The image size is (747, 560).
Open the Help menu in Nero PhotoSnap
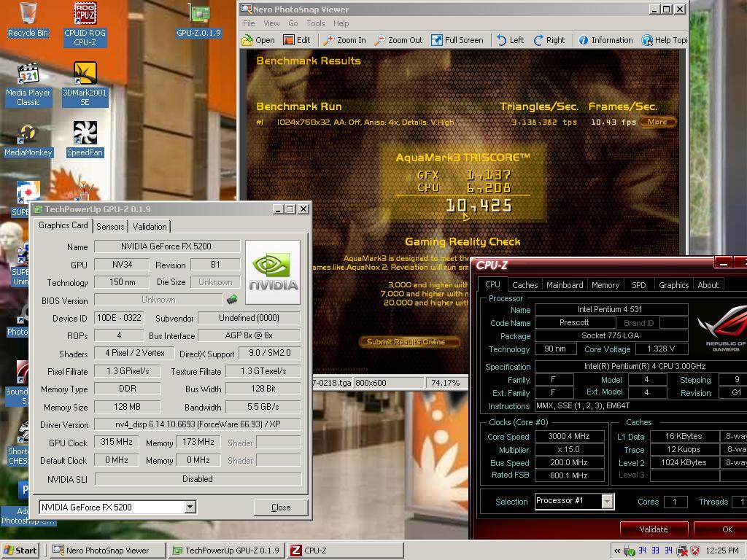[x=341, y=23]
